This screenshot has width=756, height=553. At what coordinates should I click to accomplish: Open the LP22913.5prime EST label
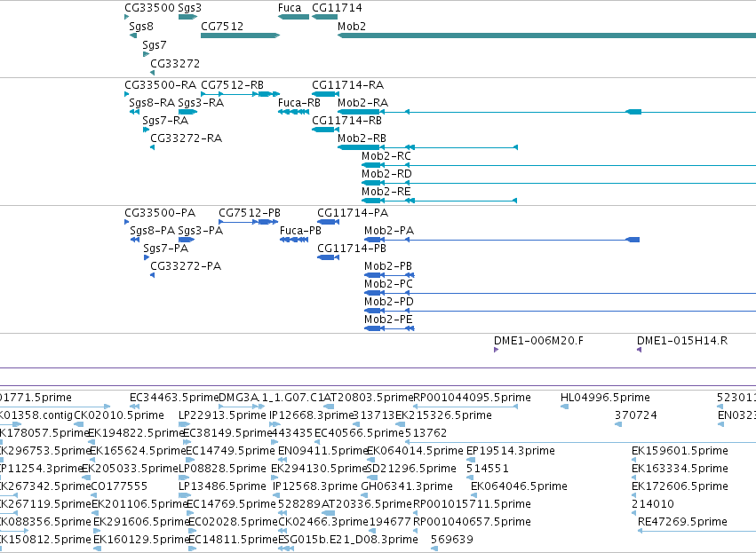[x=222, y=415]
